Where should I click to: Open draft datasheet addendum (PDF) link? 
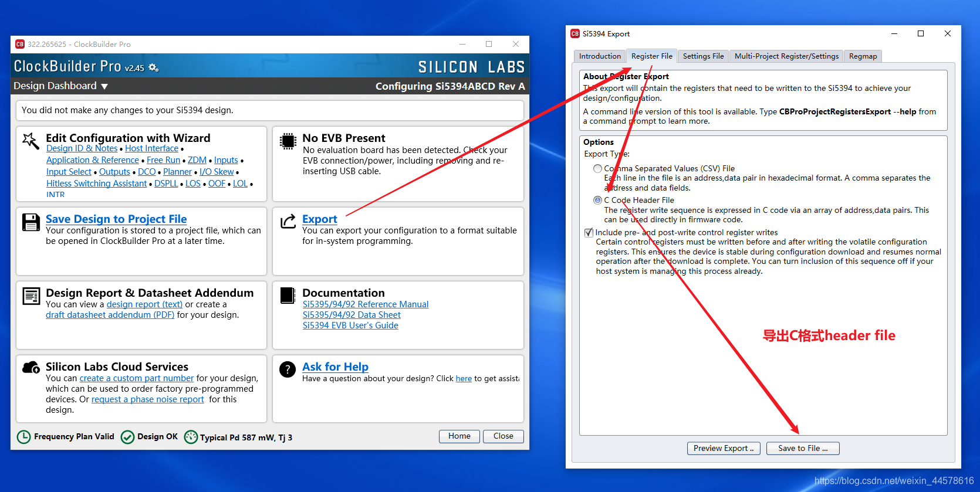110,315
